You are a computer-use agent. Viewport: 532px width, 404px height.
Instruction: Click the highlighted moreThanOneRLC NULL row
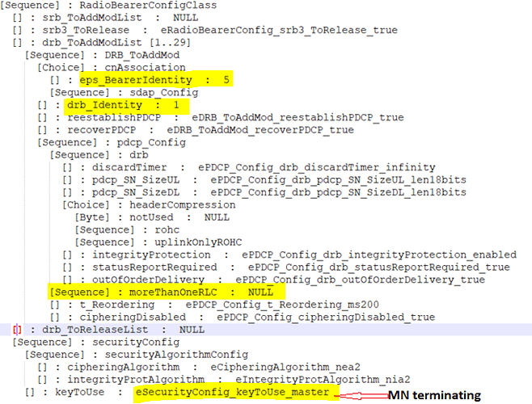pyautogui.click(x=167, y=292)
